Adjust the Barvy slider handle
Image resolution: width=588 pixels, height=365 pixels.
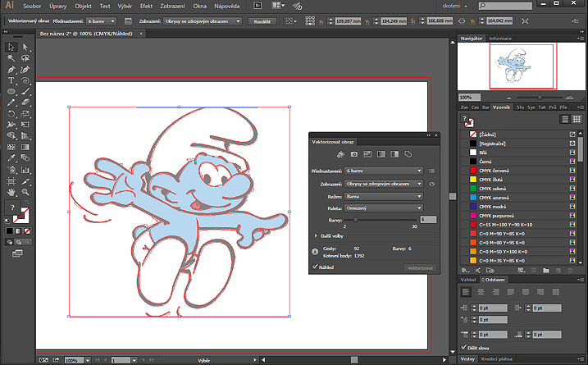click(355, 220)
